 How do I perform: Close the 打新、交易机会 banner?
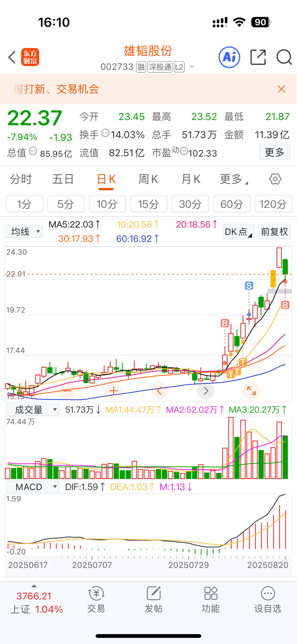282,89
